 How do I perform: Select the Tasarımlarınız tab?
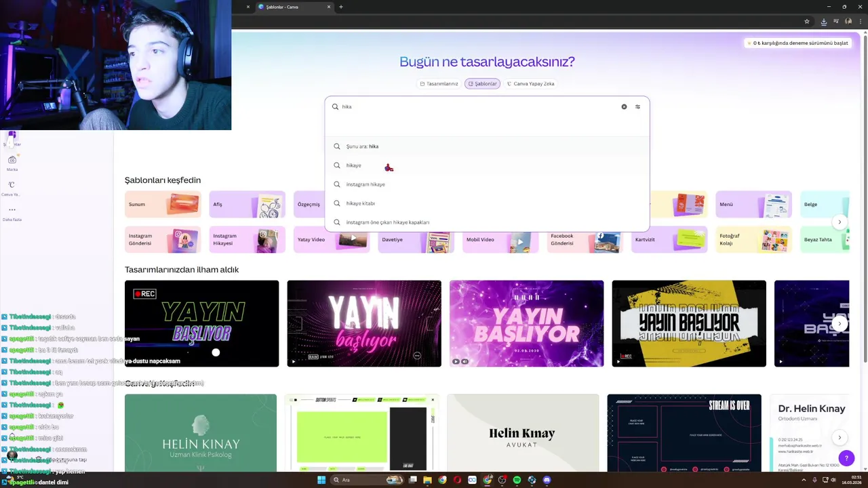click(439, 83)
